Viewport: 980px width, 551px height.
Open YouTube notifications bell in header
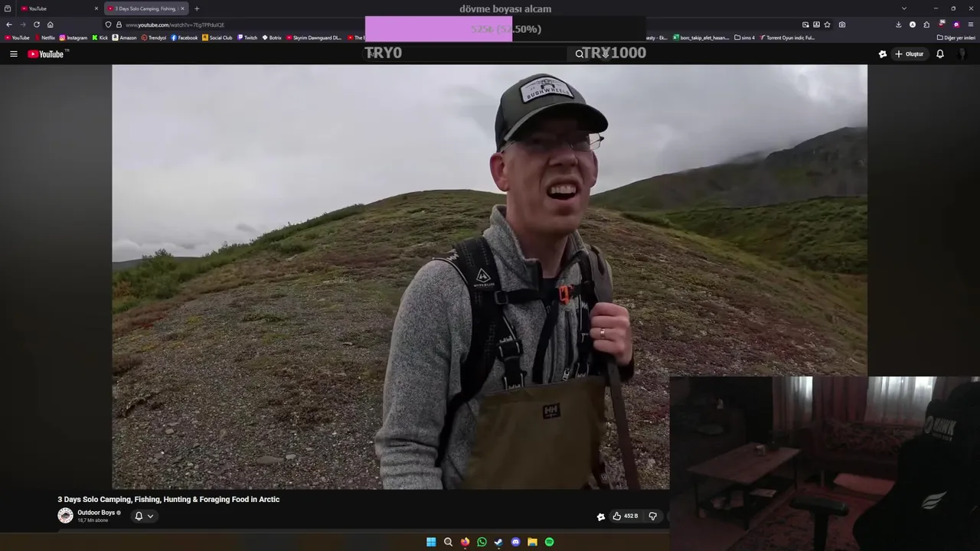click(940, 54)
